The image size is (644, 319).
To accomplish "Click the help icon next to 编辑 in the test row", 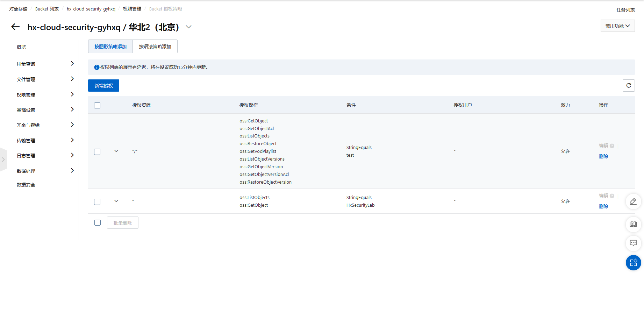I will (x=612, y=146).
